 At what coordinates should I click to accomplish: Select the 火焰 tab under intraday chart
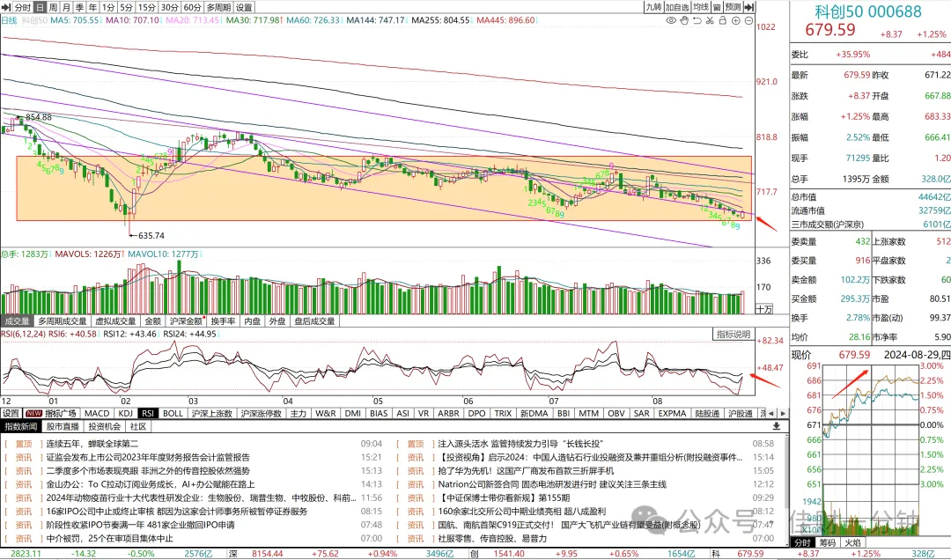pos(852,542)
